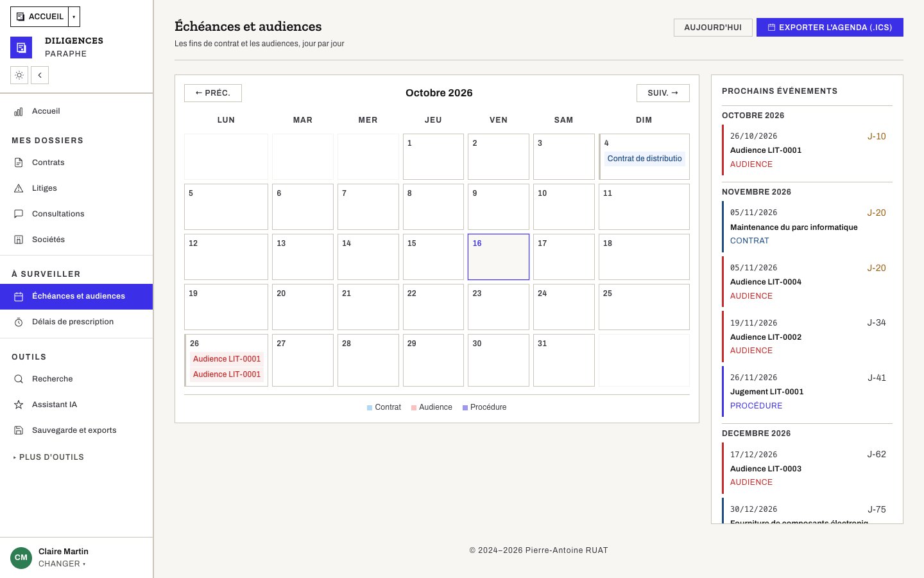The height and width of the screenshot is (578, 924).
Task: Select day 31 in the calendar
Action: click(x=563, y=360)
